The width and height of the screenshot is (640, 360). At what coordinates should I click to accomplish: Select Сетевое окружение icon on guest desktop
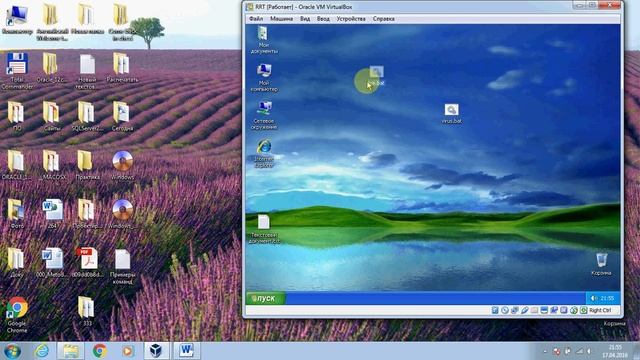pos(264,116)
